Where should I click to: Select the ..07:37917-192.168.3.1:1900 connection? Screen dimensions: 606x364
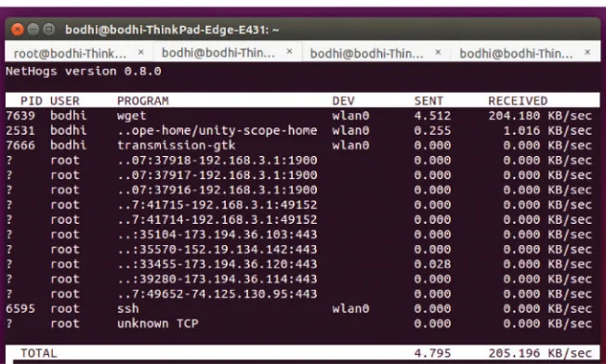[x=217, y=175]
